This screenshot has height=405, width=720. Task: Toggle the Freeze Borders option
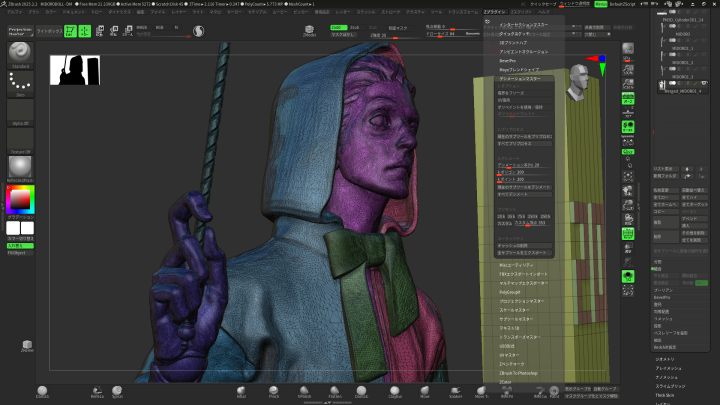pyautogui.click(x=524, y=93)
